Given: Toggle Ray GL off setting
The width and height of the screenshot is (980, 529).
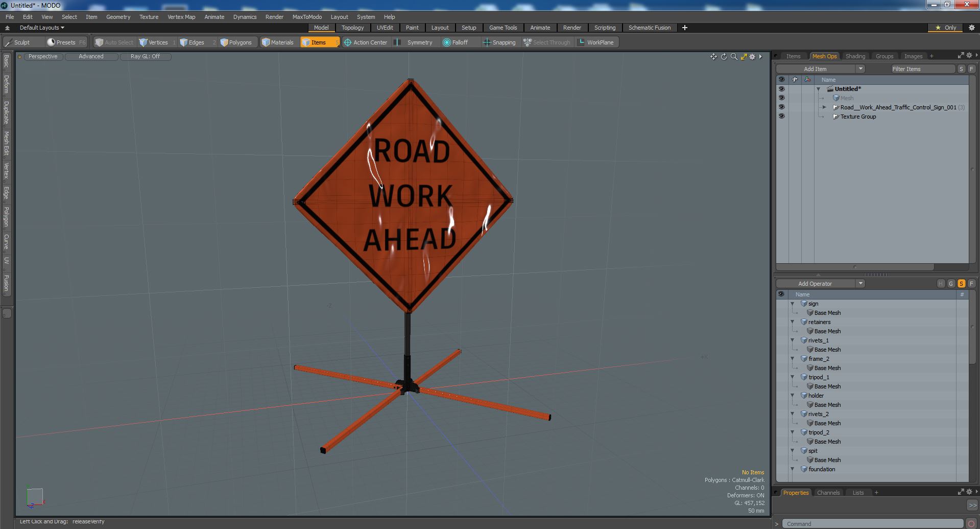Looking at the screenshot, I should [x=145, y=57].
